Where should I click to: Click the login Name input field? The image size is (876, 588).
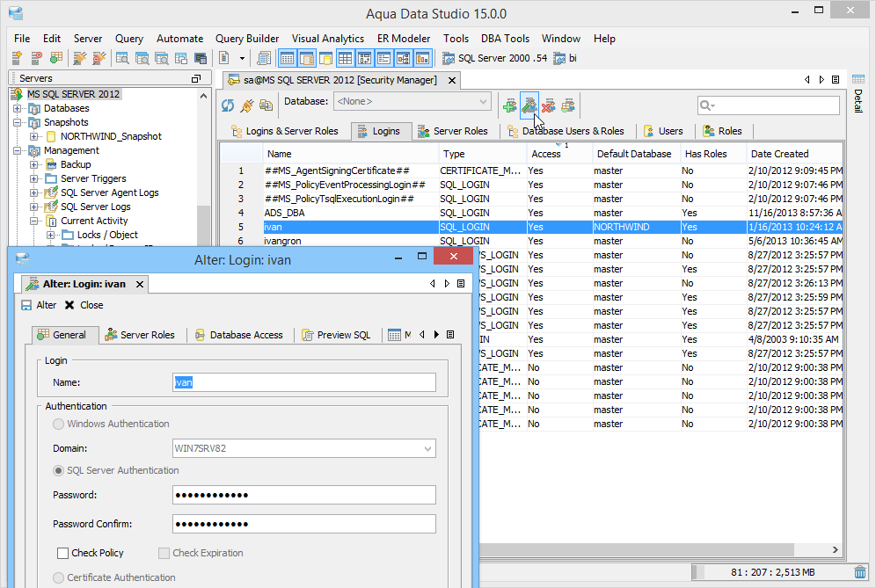tap(304, 382)
